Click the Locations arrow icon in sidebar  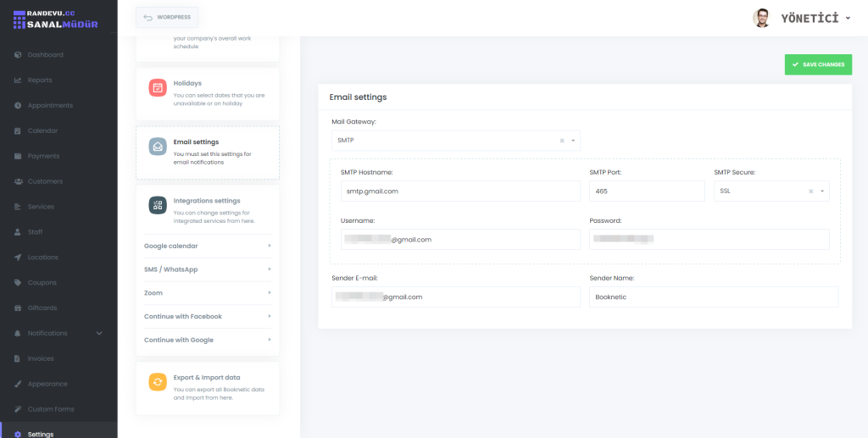tap(19, 258)
